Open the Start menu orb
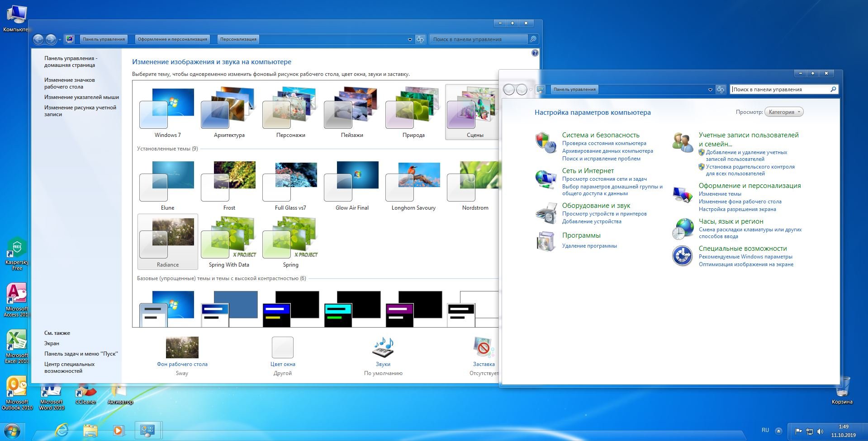Image resolution: width=868 pixels, height=441 pixels. tap(12, 430)
